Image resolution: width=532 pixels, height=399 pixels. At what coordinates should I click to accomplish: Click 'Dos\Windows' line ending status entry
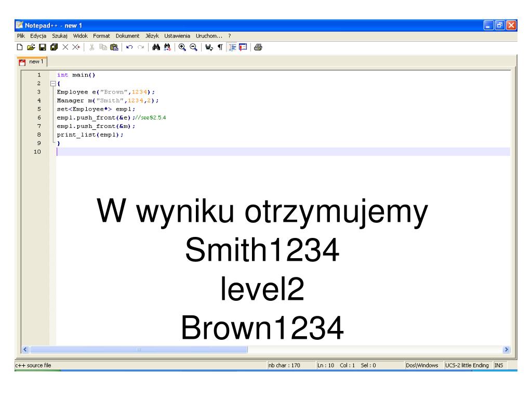tap(422, 365)
